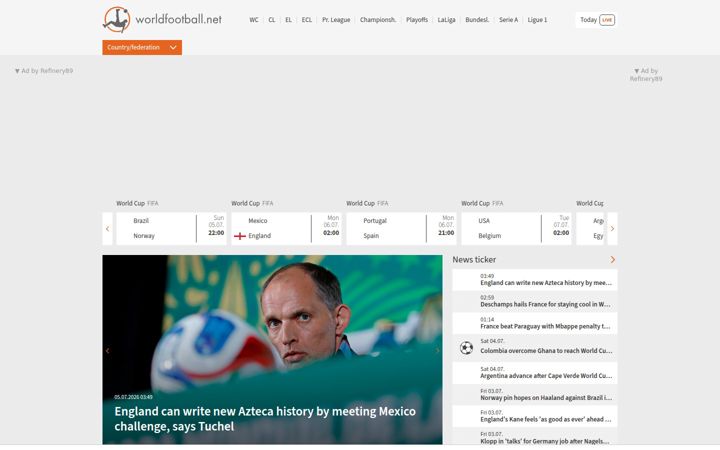Open the EL navigation link
Screen dimensions: 720x450
tap(288, 20)
